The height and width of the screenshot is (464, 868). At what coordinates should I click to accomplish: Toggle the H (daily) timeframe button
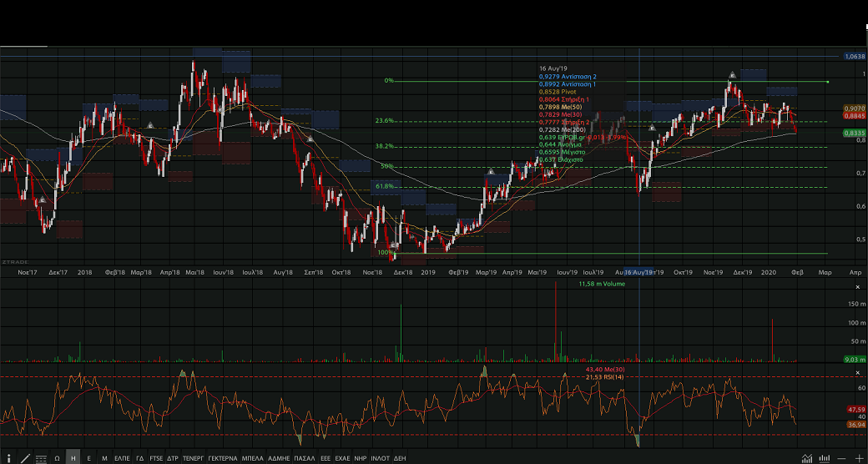point(73,458)
